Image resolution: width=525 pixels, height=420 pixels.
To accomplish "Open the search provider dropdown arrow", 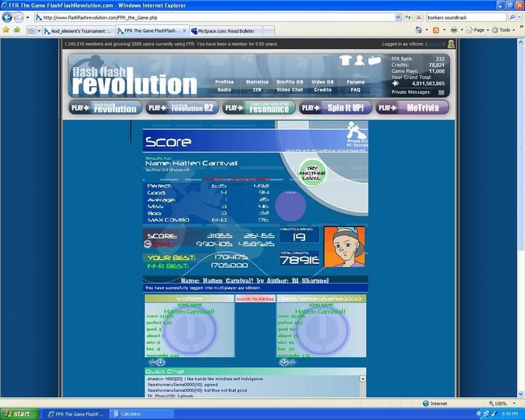I will click(519, 18).
